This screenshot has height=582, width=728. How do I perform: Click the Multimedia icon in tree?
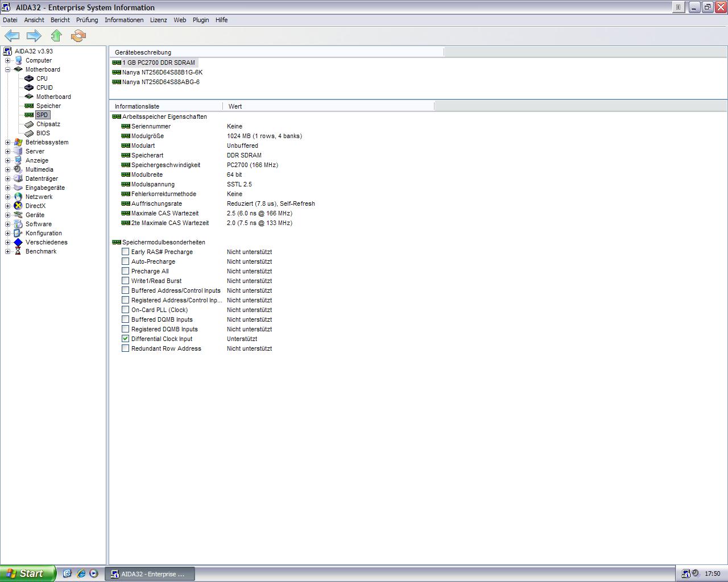point(18,169)
